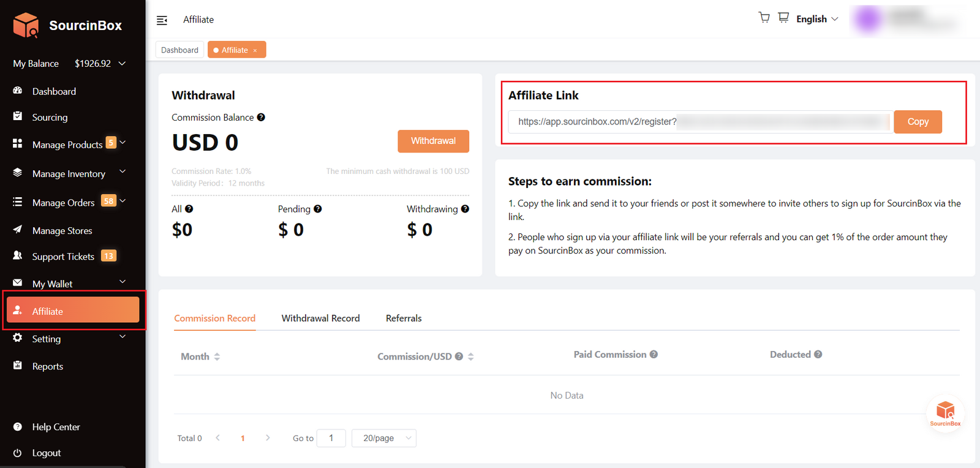The image size is (980, 468).
Task: Open the second cart icon beside English
Action: click(783, 18)
